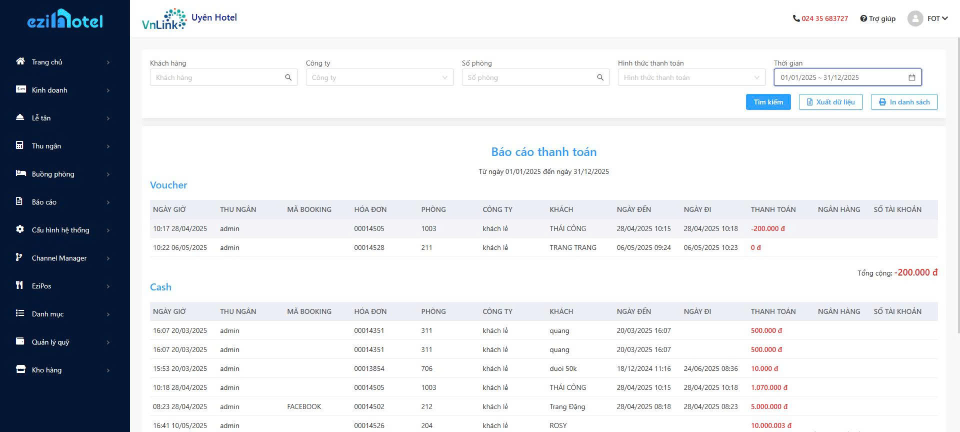Viewport: 960px width, 432px height.
Task: Click the Khách hàng input field
Action: pos(223,77)
